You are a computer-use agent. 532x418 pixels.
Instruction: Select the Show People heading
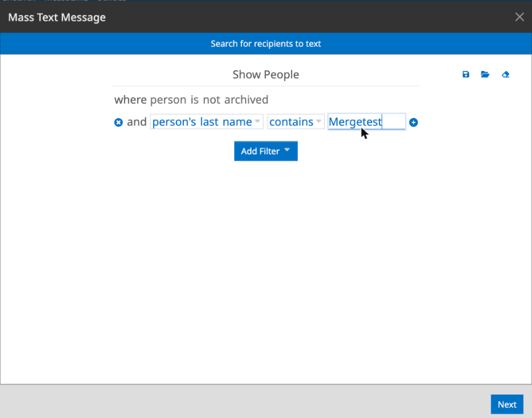(265, 74)
